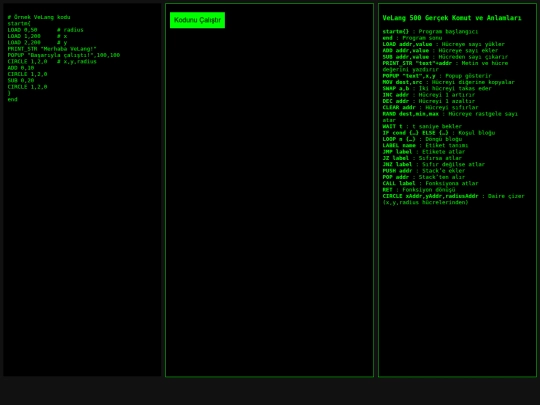Click the 'INC addr' reference entry

point(429,95)
